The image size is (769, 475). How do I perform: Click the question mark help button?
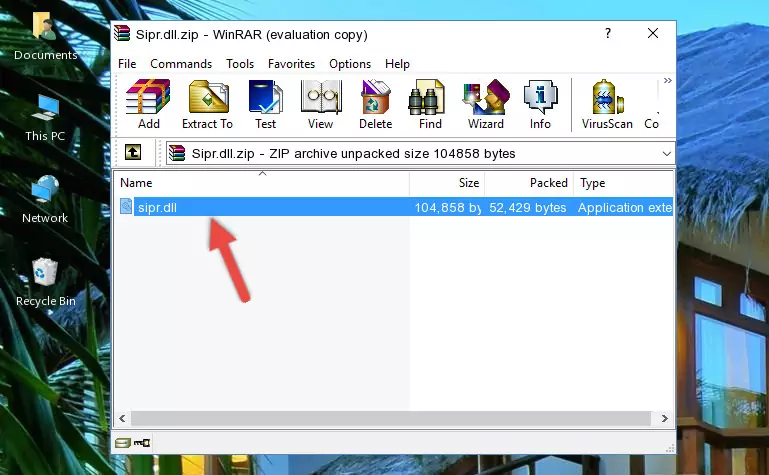(608, 33)
